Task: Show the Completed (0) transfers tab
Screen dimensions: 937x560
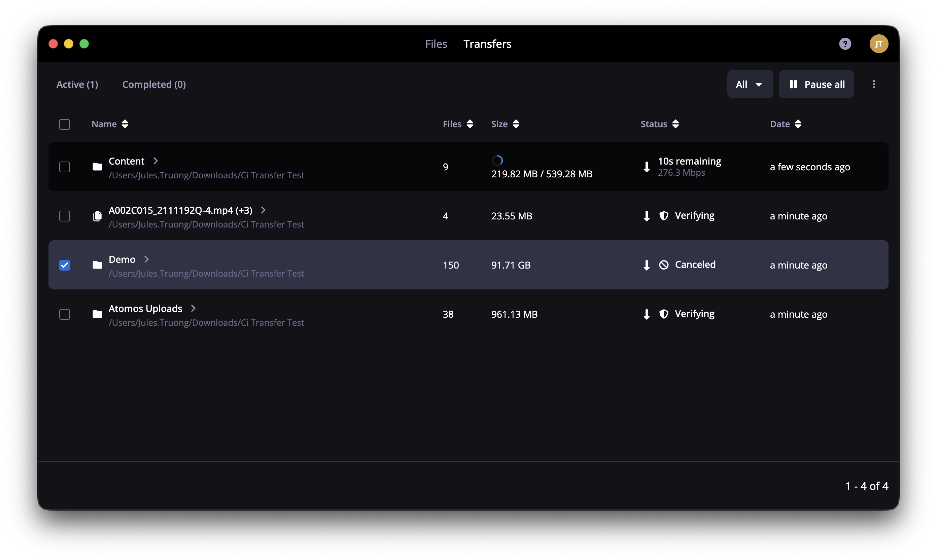Action: (154, 84)
